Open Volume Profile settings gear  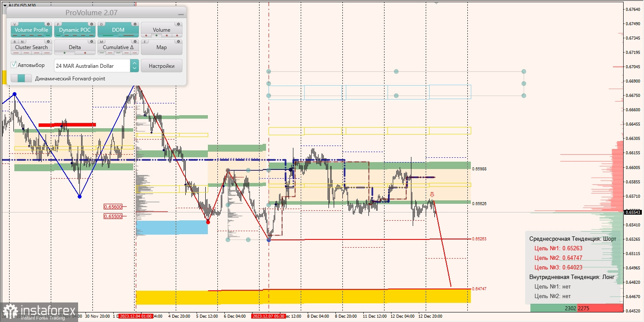pos(48,24)
